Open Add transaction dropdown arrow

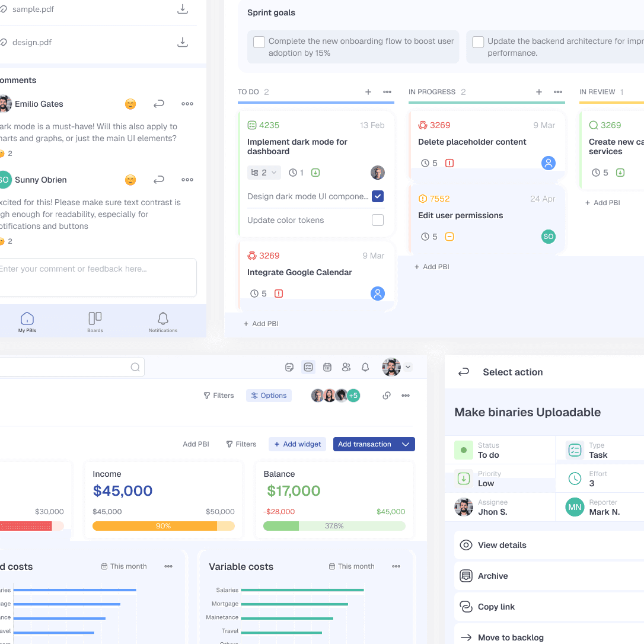(406, 444)
